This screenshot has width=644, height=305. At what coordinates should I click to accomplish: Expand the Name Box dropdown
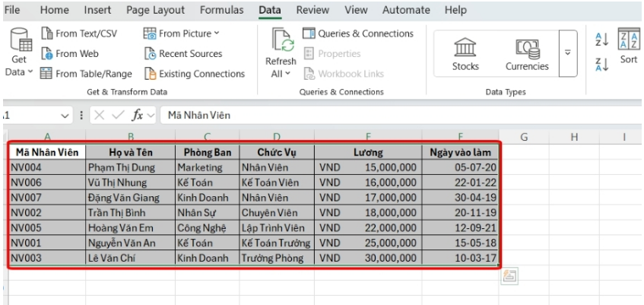(x=65, y=116)
